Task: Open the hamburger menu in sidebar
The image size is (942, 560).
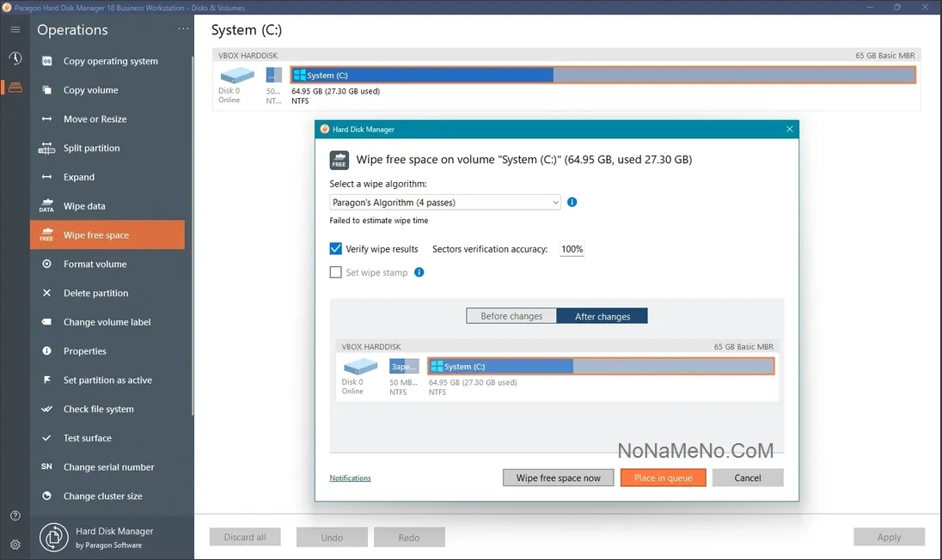Action: [15, 29]
